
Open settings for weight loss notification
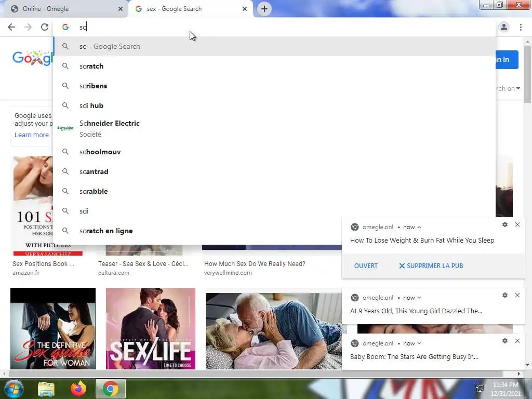505,224
